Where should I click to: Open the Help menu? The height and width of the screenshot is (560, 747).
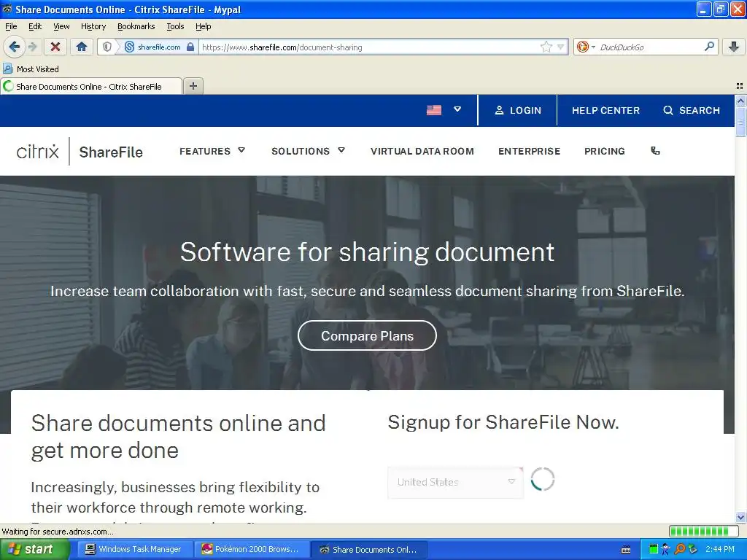coord(203,26)
